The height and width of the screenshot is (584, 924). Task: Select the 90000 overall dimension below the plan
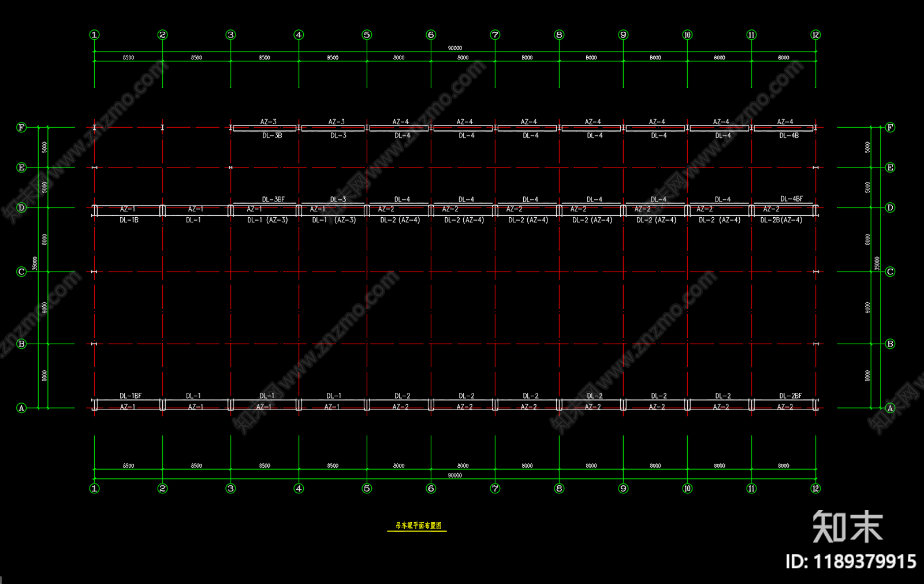455,475
